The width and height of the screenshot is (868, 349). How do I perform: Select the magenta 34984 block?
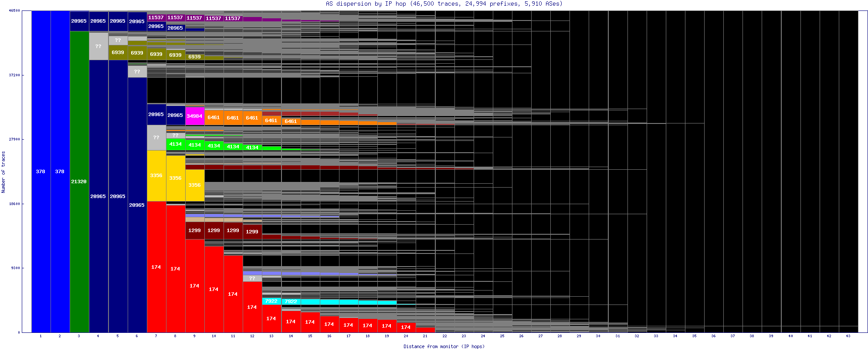(194, 116)
